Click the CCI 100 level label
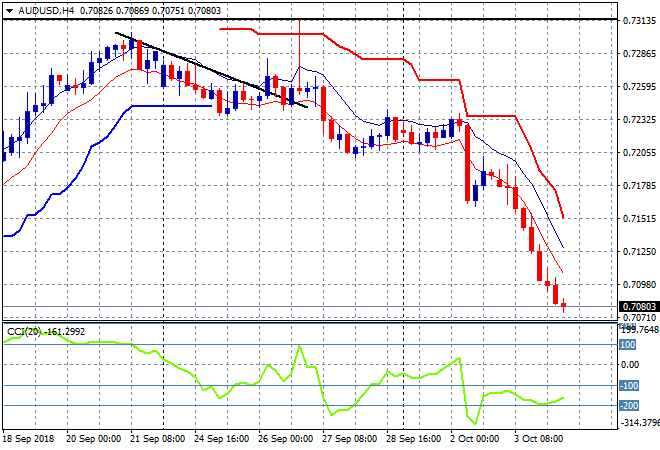The height and width of the screenshot is (450, 660). click(628, 345)
